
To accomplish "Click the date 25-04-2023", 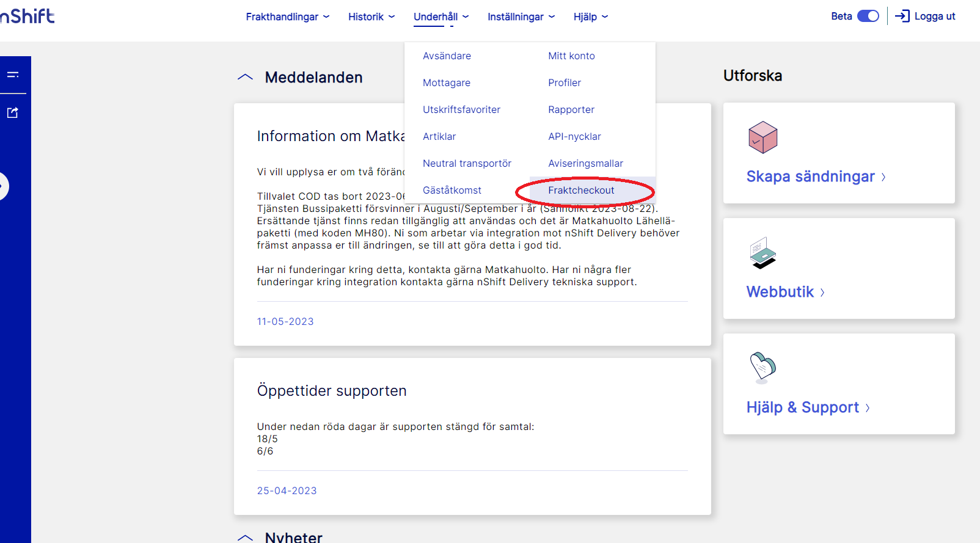I will click(x=287, y=490).
